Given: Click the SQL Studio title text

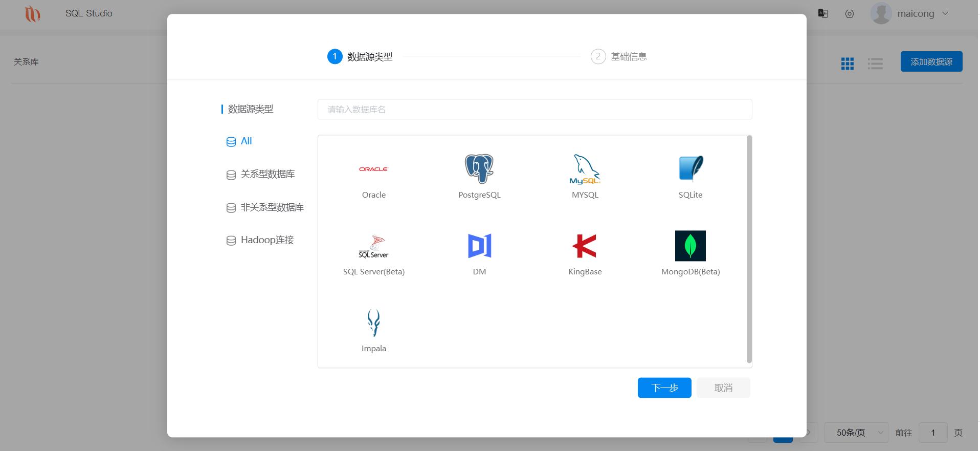Looking at the screenshot, I should (x=89, y=13).
